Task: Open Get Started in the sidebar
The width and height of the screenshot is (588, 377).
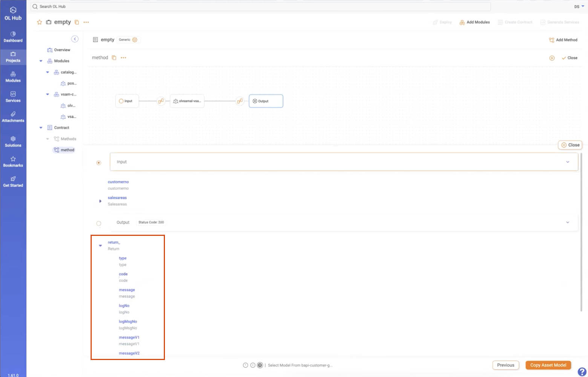Action: click(x=13, y=182)
